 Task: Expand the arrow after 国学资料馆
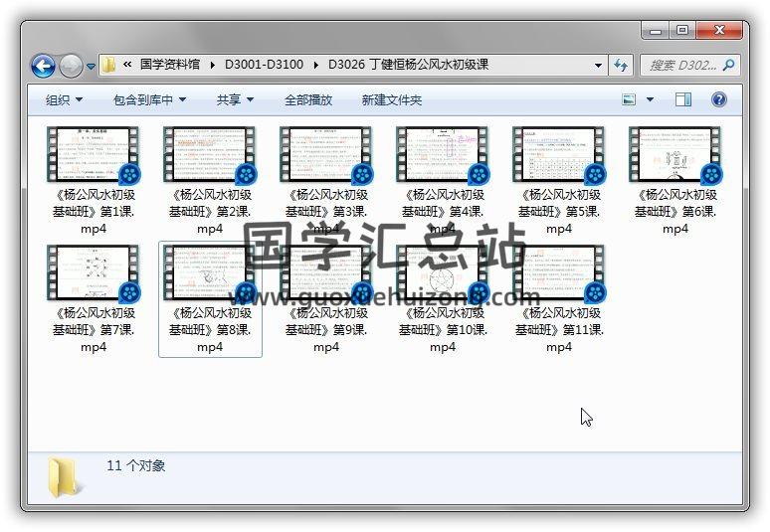tap(212, 66)
